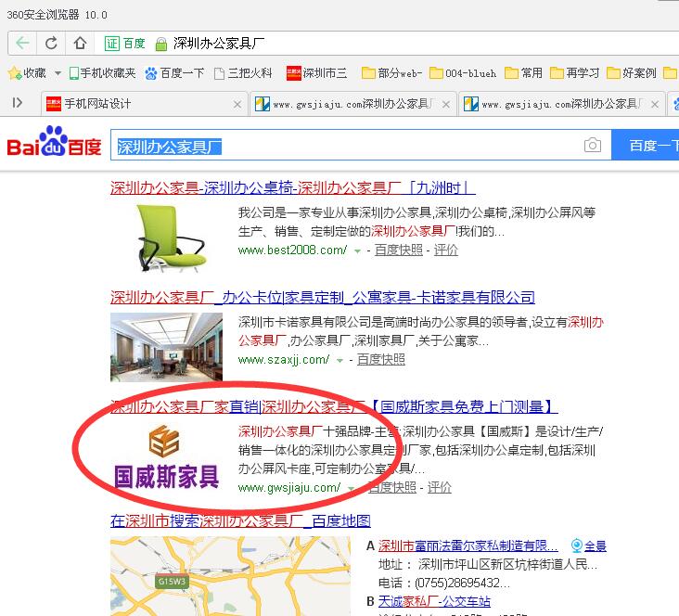Open 百度一下 bookmark with paw icon

click(174, 73)
